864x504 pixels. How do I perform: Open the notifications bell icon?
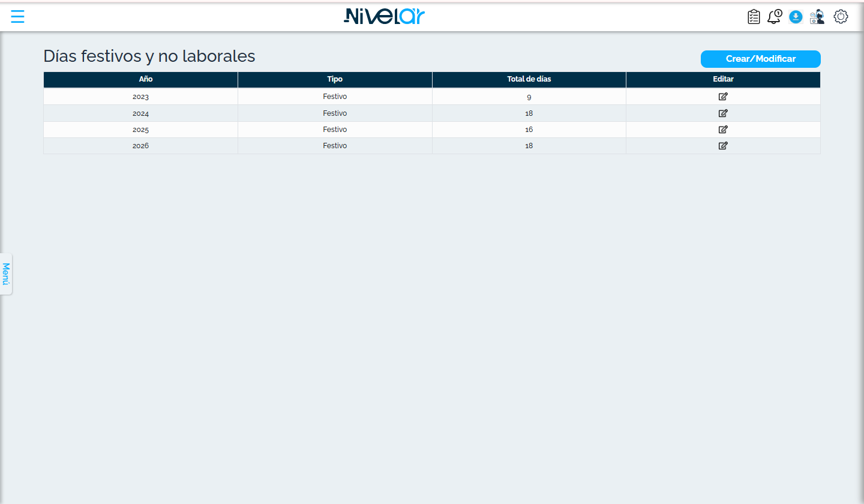coord(775,17)
